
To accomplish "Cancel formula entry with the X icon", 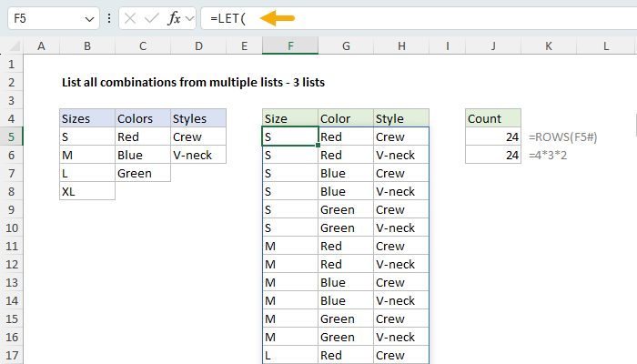I will click(x=130, y=18).
